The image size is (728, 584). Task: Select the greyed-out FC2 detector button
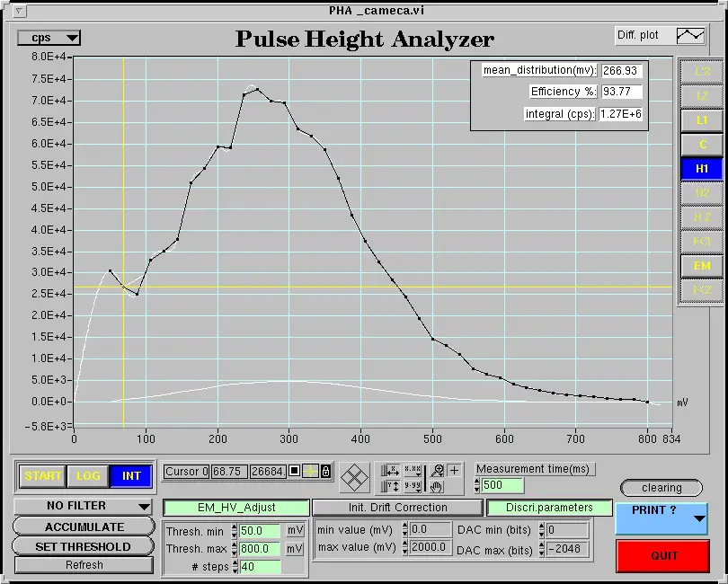coord(702,290)
